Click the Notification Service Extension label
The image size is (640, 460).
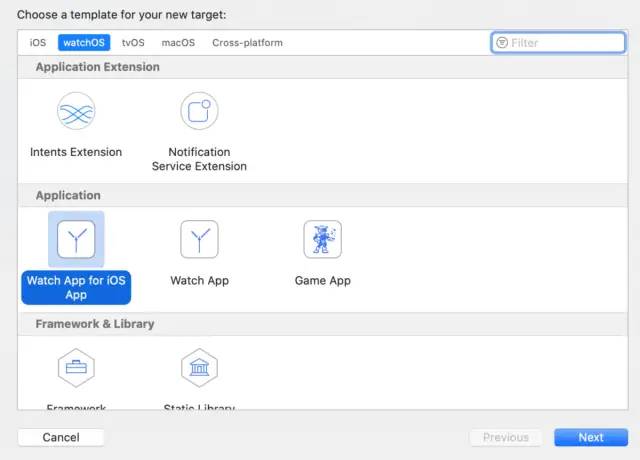199,159
